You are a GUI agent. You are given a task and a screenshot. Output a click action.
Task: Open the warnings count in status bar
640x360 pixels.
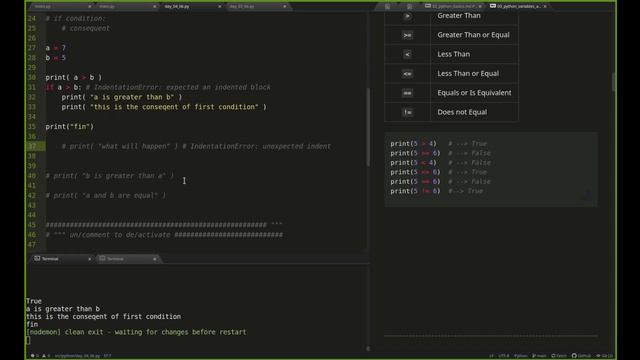pos(46,356)
